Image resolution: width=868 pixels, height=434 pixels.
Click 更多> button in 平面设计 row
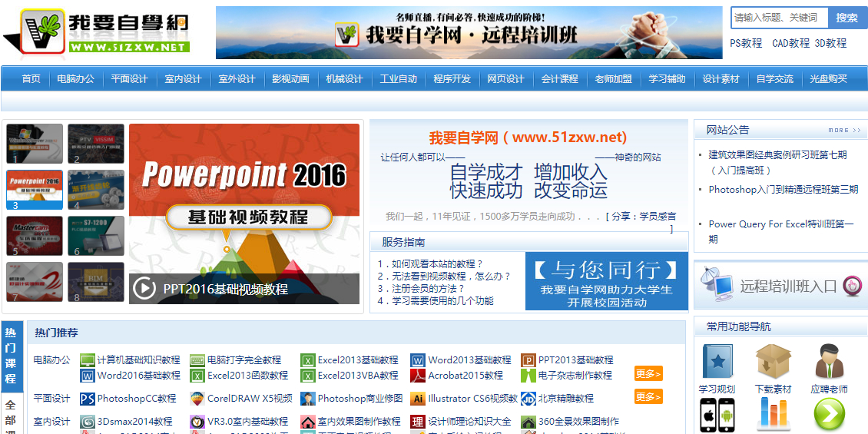tap(648, 396)
